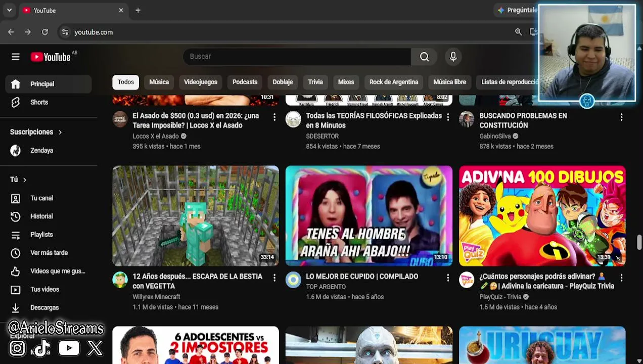Go back in browser
643x364 pixels.
tap(11, 32)
